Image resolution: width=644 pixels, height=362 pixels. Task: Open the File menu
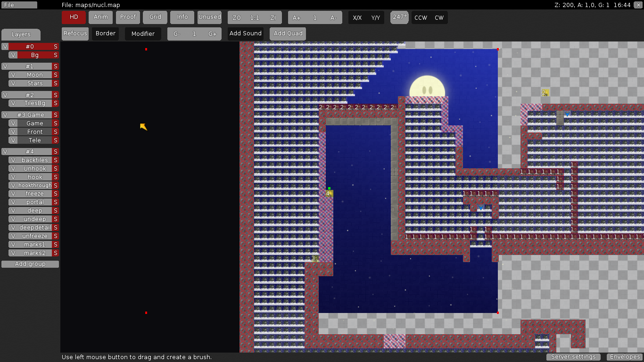tap(19, 5)
